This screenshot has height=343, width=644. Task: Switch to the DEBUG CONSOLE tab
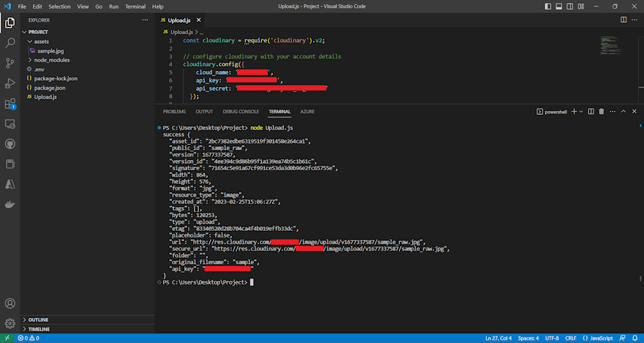241,112
